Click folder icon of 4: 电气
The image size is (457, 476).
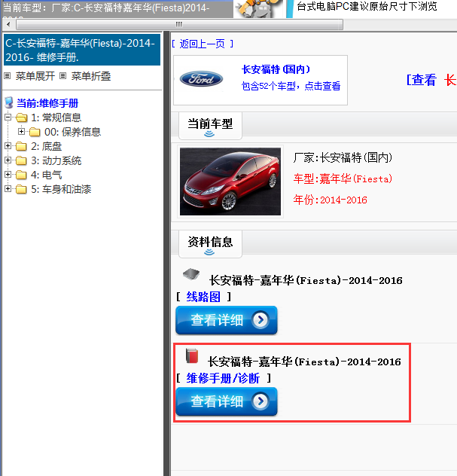coord(21,175)
